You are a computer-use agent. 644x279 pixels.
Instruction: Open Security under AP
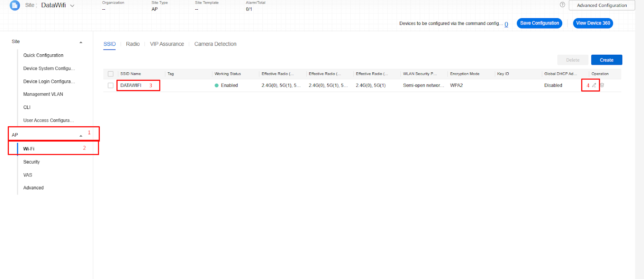[x=31, y=162]
